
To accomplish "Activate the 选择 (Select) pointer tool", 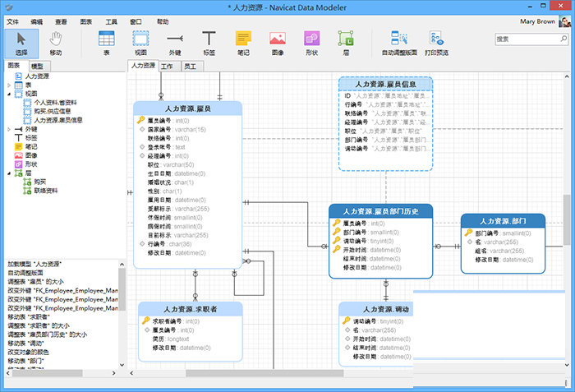I will pyautogui.click(x=21, y=44).
